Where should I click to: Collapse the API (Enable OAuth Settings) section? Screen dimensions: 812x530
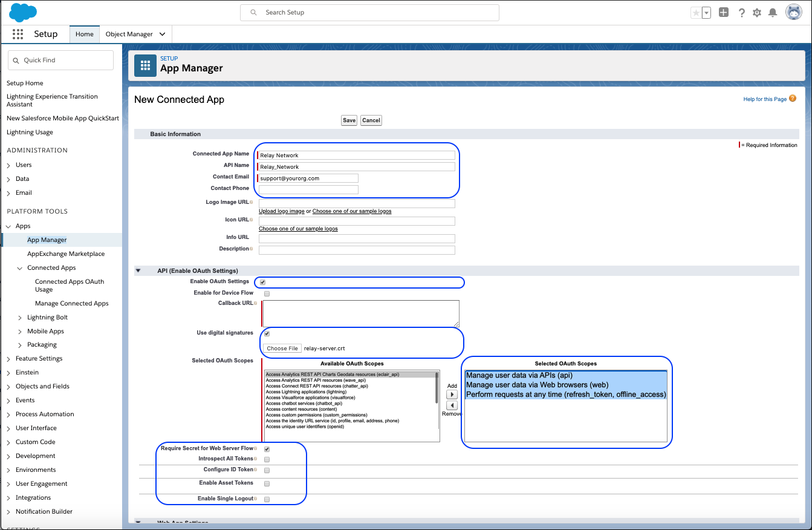(138, 270)
